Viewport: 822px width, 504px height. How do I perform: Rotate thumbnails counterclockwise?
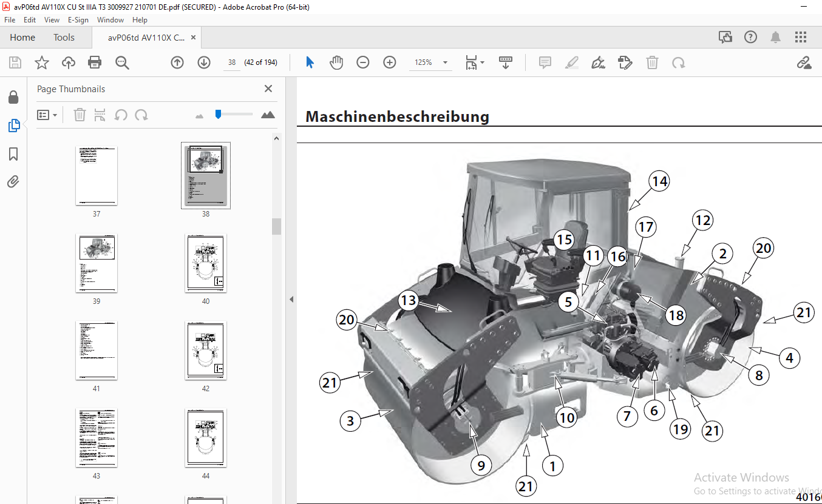click(x=121, y=115)
